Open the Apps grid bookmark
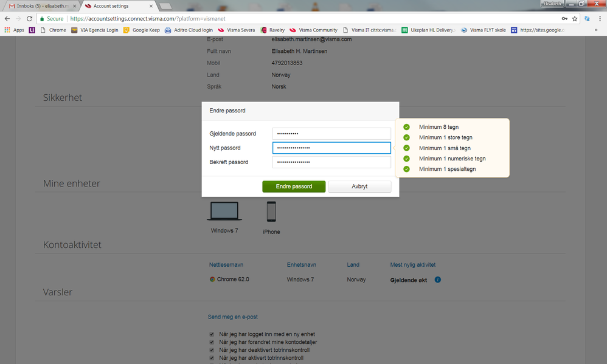The image size is (607, 364). click(x=14, y=30)
